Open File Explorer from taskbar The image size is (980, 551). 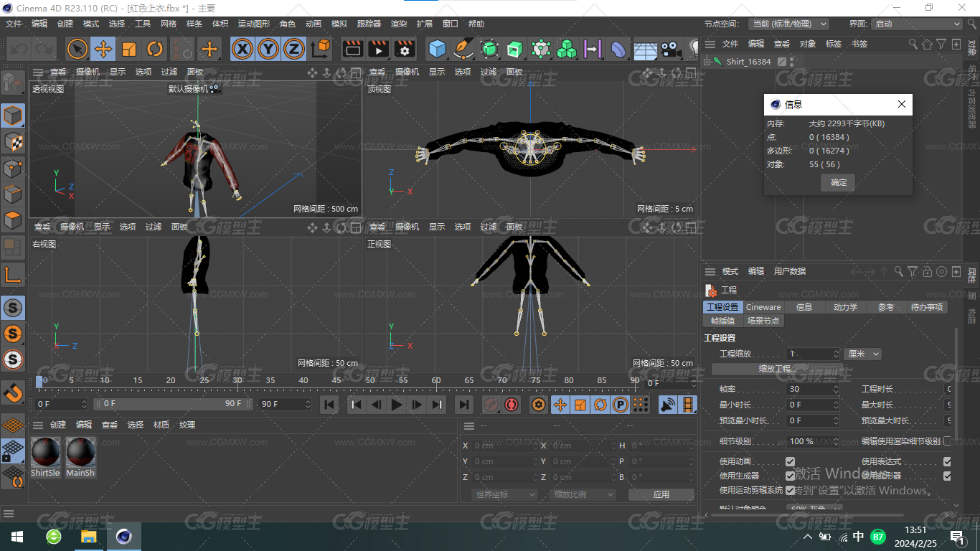click(88, 537)
